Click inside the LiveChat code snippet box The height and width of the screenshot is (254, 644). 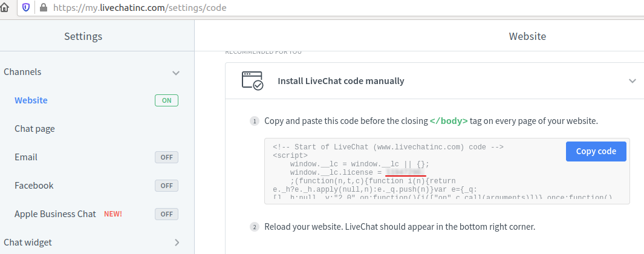(x=447, y=171)
